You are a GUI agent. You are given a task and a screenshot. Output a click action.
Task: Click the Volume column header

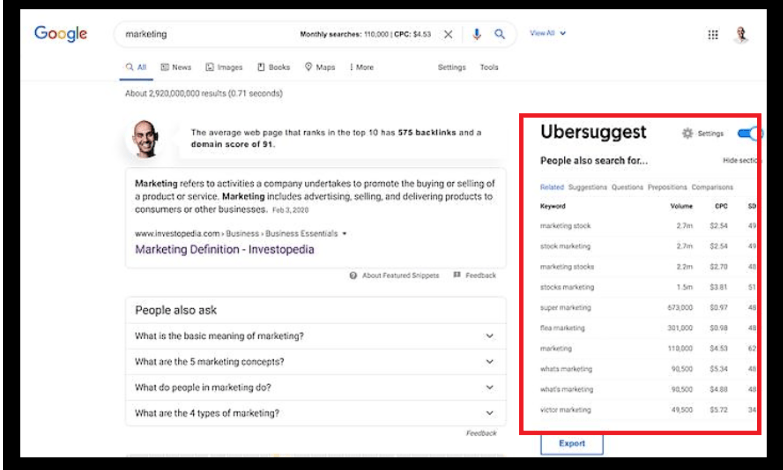[x=681, y=206]
